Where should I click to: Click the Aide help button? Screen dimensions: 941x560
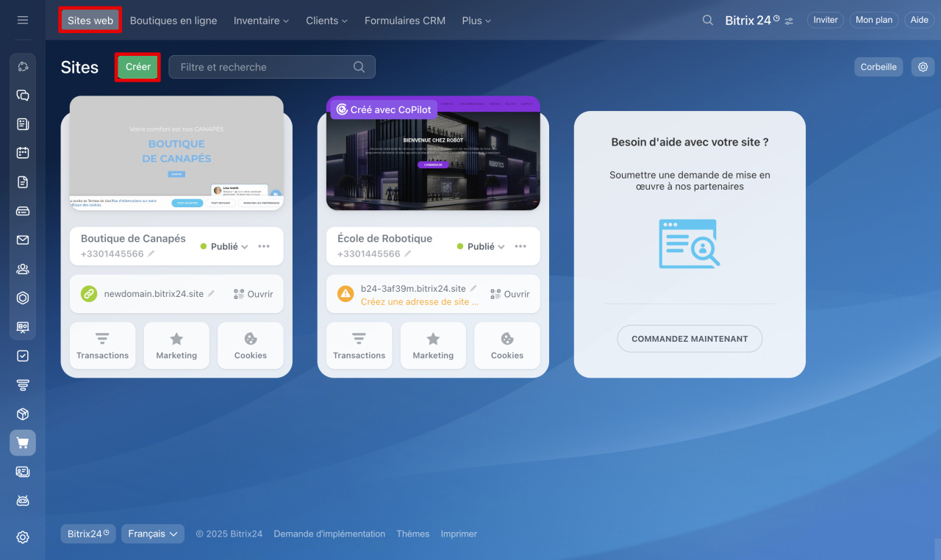(x=920, y=20)
